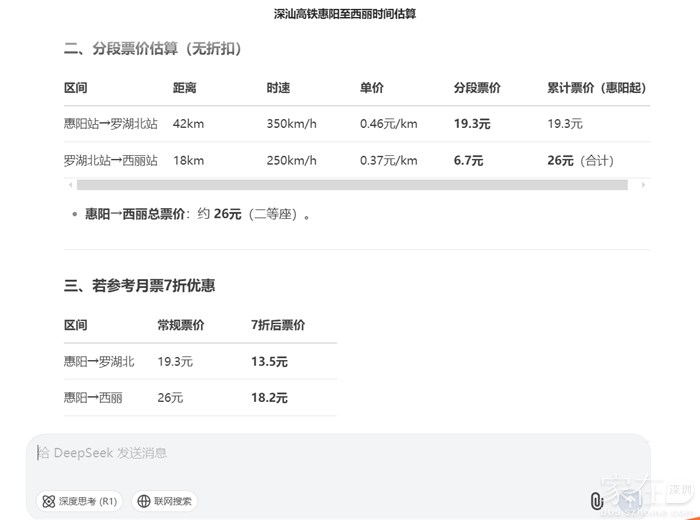The width and height of the screenshot is (700, 520).
Task: Click the 13.5元 discounted price cell
Action: point(269,361)
